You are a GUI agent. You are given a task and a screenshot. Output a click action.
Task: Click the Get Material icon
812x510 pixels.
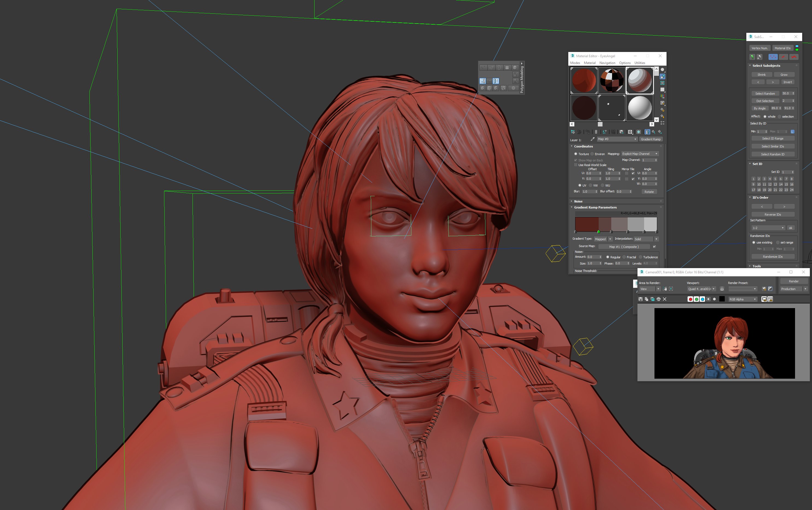coord(573,132)
